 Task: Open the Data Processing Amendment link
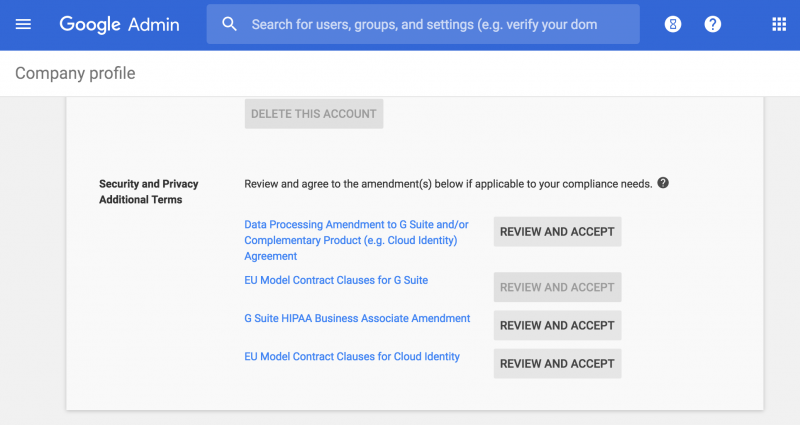356,240
